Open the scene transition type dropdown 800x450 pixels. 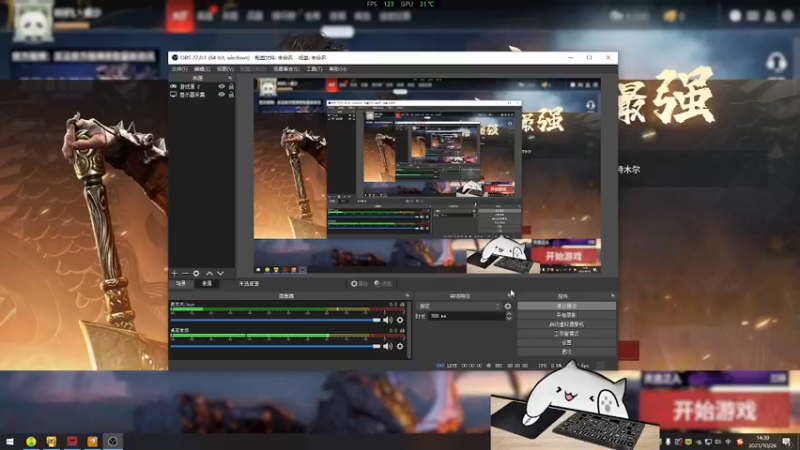(459, 306)
